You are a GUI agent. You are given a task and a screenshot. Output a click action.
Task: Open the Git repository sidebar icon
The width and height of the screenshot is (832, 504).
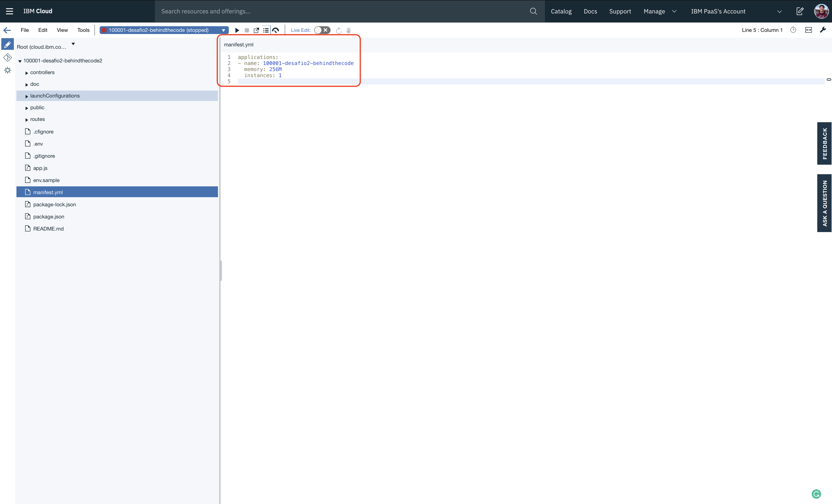(7, 57)
